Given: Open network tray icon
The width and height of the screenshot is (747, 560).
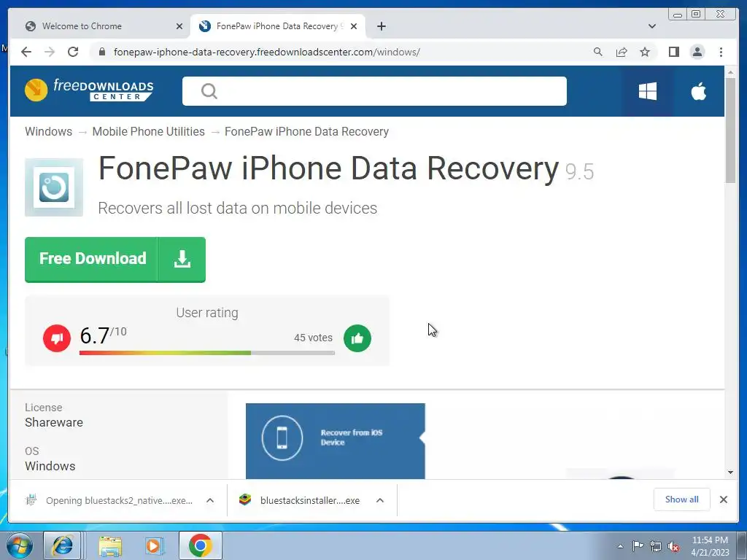Looking at the screenshot, I should [656, 546].
